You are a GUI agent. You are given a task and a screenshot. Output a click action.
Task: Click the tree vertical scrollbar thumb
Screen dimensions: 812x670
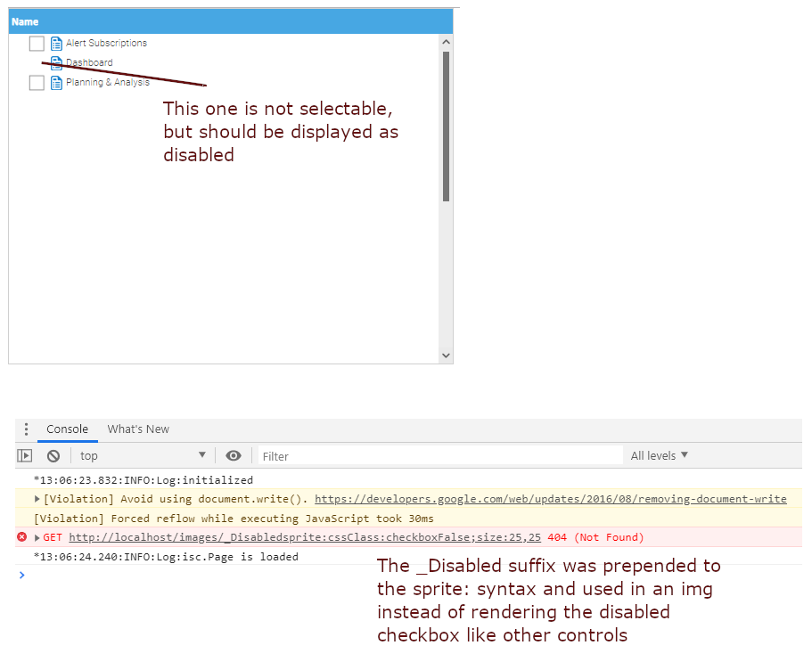point(446,126)
